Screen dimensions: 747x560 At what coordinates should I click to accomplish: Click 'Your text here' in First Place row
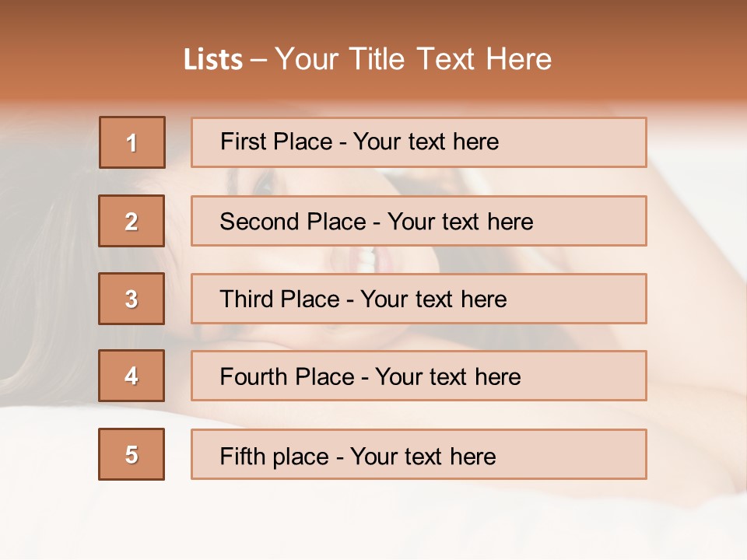pos(426,142)
